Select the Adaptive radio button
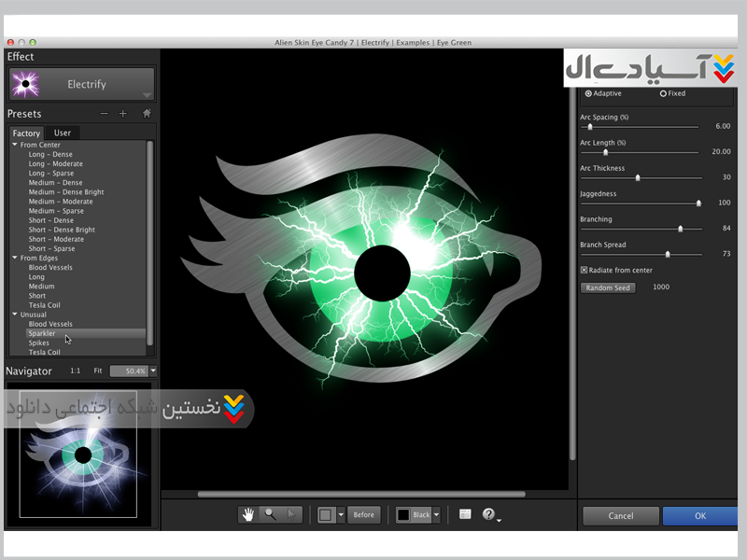 click(588, 93)
